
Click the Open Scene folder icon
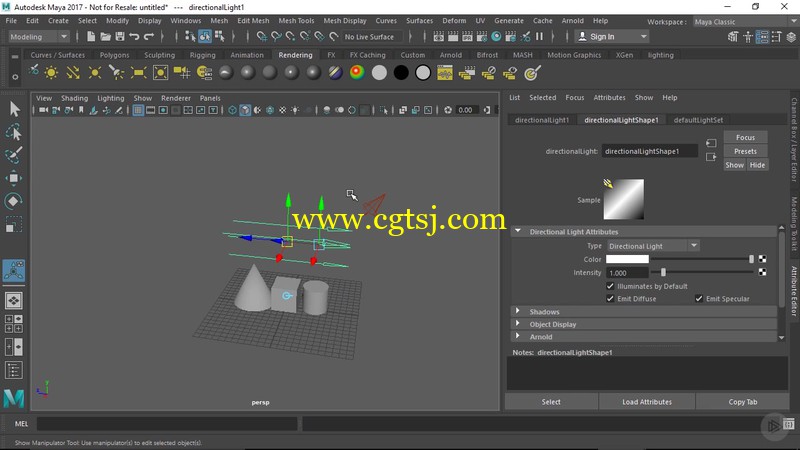tap(106, 37)
